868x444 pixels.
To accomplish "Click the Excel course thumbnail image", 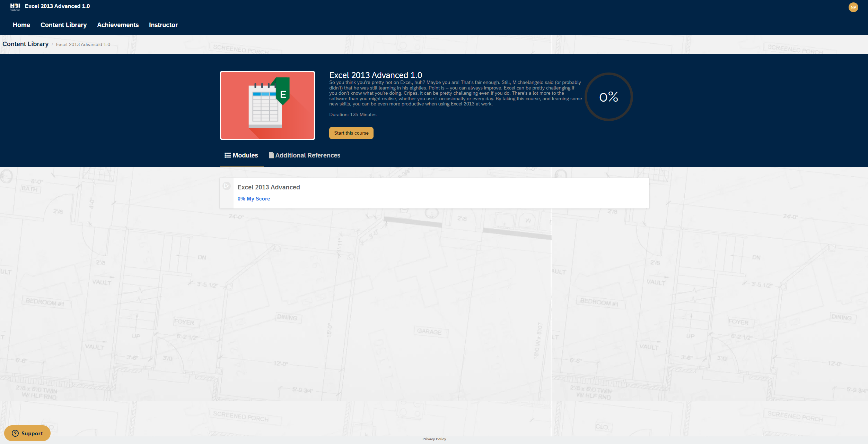I will tap(268, 105).
